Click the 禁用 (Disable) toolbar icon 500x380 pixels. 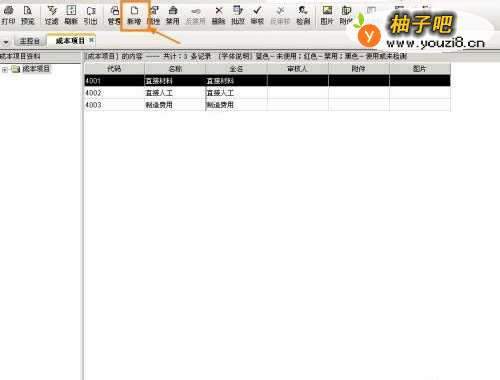[x=173, y=15]
